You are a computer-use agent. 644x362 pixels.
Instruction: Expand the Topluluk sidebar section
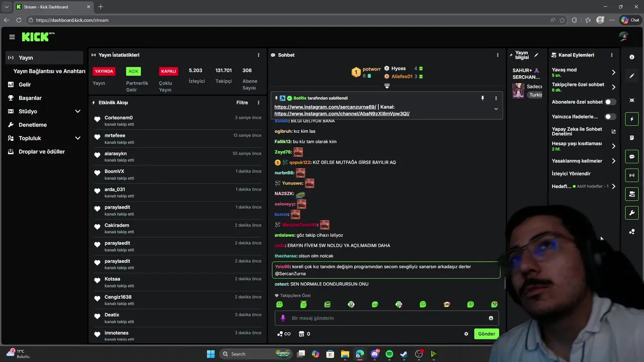click(77, 138)
